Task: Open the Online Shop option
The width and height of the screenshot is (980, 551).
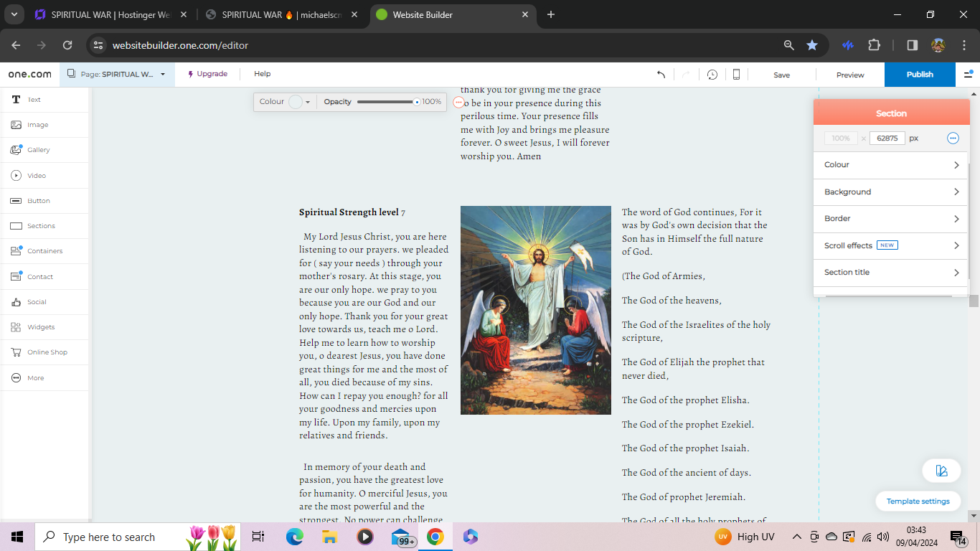Action: pyautogui.click(x=44, y=352)
